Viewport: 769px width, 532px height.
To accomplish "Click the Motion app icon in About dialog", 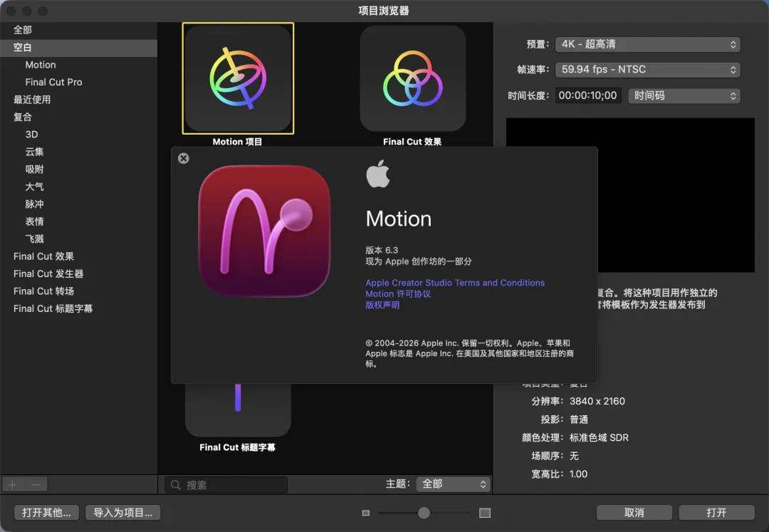I will click(264, 231).
